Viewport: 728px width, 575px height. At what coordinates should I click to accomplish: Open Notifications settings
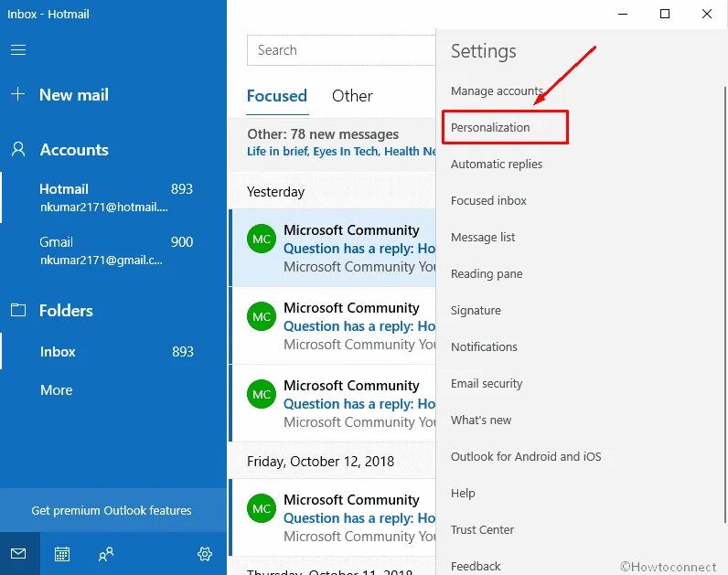point(484,346)
